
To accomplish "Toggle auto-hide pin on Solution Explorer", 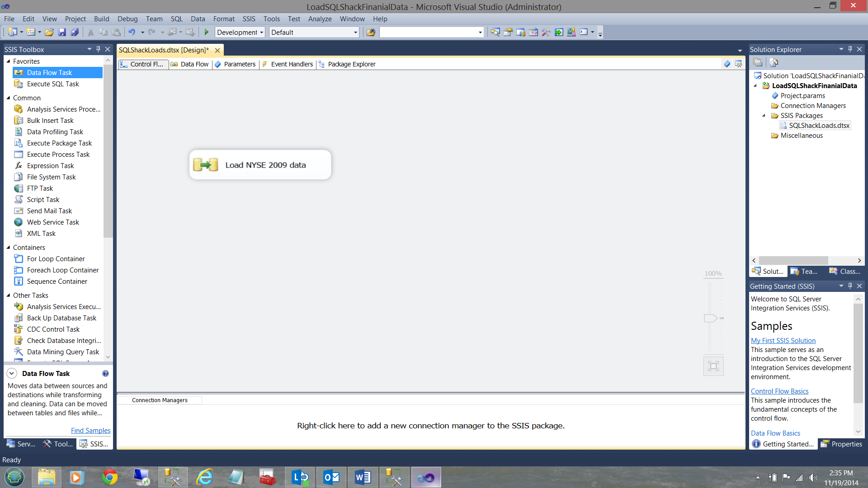I will tap(850, 49).
